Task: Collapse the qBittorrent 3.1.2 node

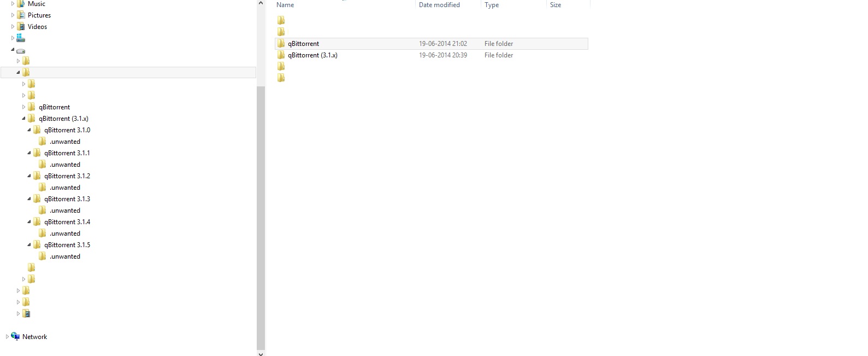Action: (29, 176)
